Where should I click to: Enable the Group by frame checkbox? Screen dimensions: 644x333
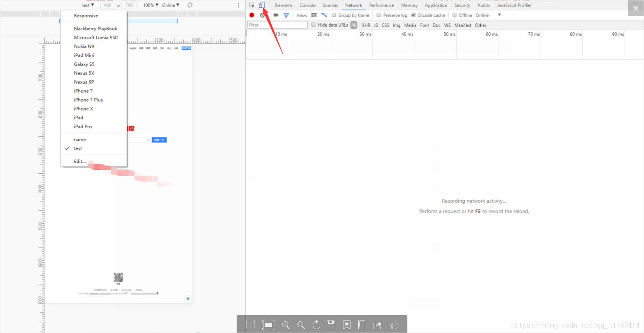[334, 15]
